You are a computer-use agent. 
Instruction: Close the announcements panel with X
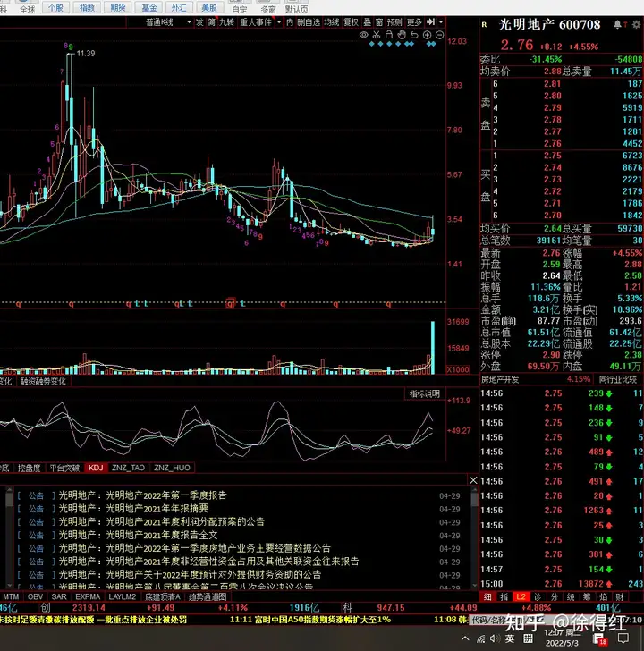tap(473, 480)
